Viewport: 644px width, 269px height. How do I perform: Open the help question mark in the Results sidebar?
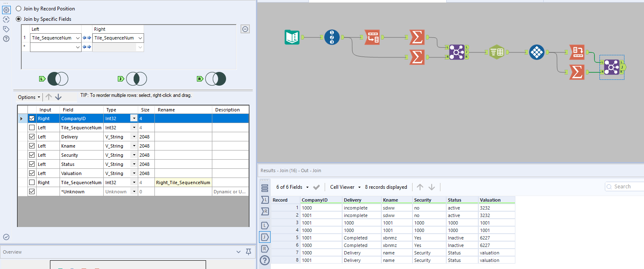(x=264, y=260)
